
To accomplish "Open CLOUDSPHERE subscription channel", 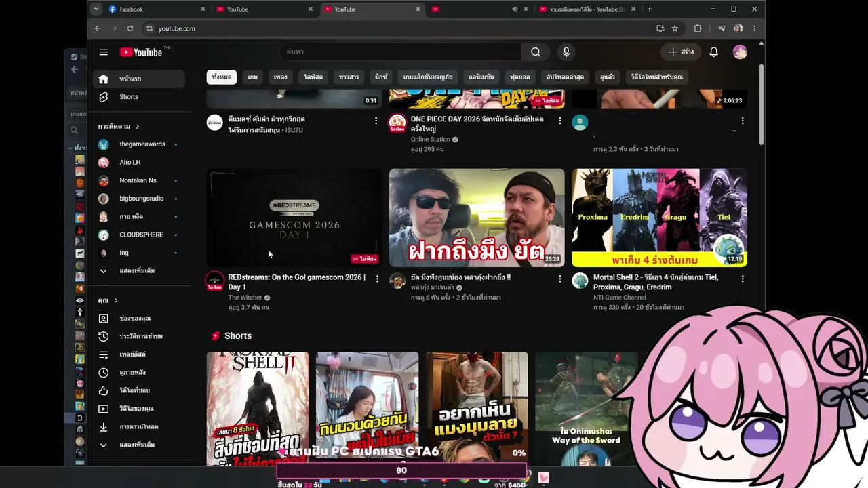I will point(138,235).
